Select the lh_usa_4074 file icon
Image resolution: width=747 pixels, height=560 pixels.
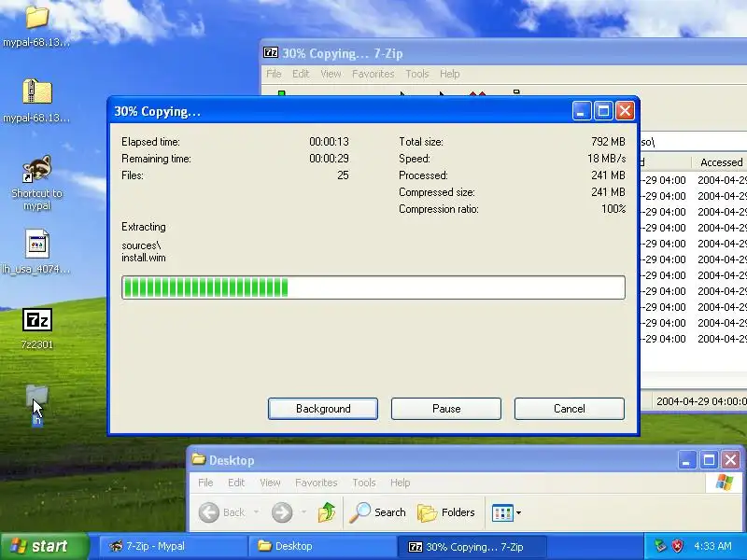click(36, 244)
